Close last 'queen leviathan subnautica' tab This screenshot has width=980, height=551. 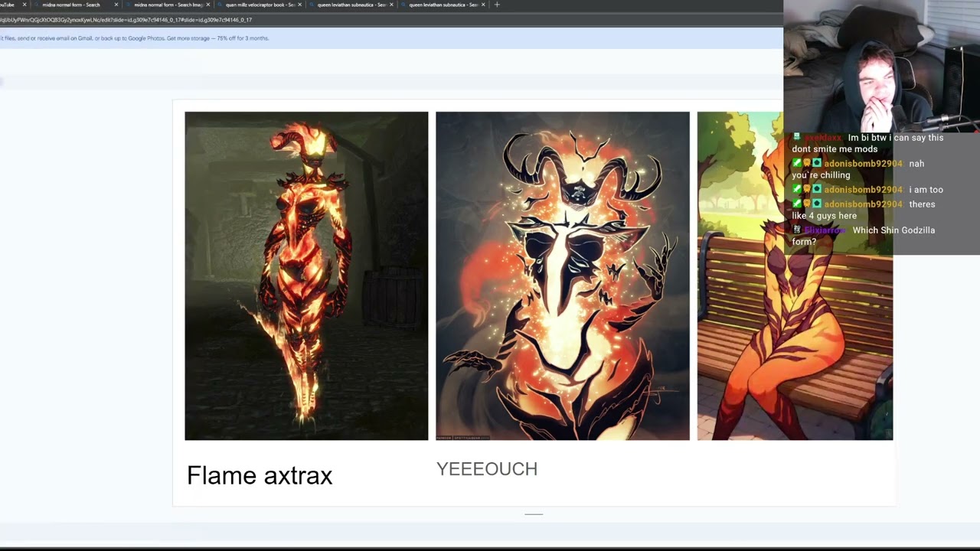483,5
